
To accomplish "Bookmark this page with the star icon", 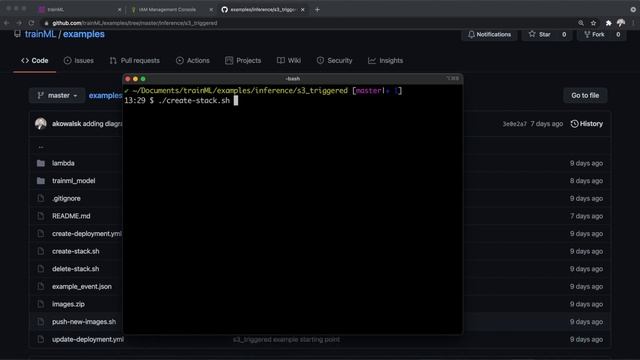I will tap(593, 23).
